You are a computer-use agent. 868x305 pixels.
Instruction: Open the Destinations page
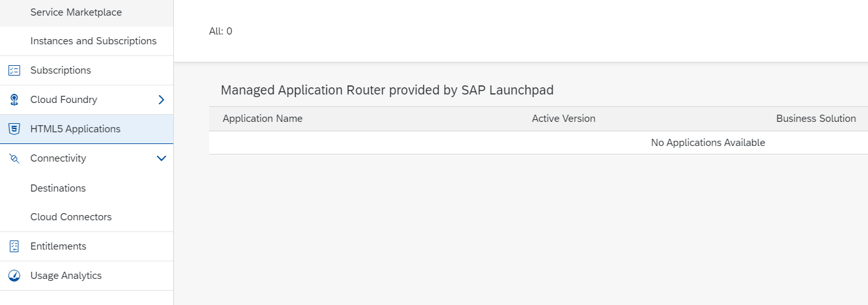point(58,188)
